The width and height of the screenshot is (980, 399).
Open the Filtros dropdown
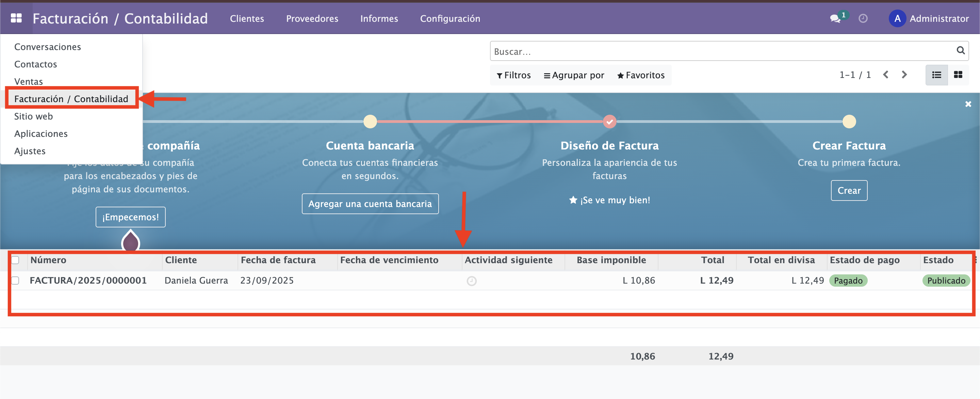point(513,75)
